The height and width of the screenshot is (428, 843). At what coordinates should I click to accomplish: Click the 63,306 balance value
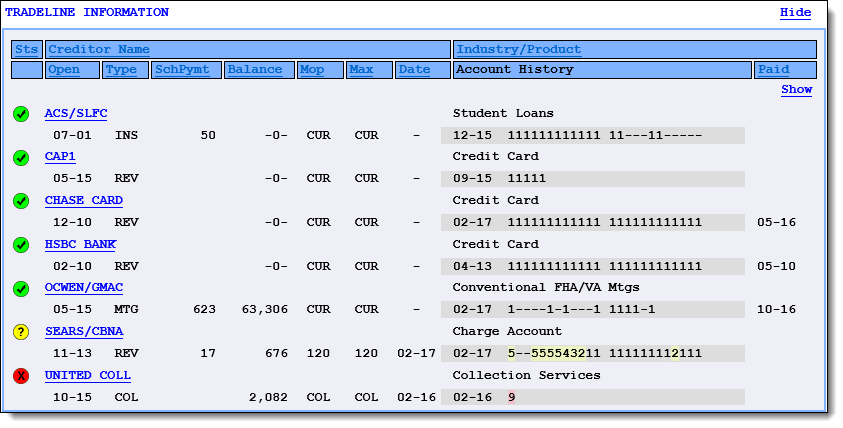click(265, 310)
